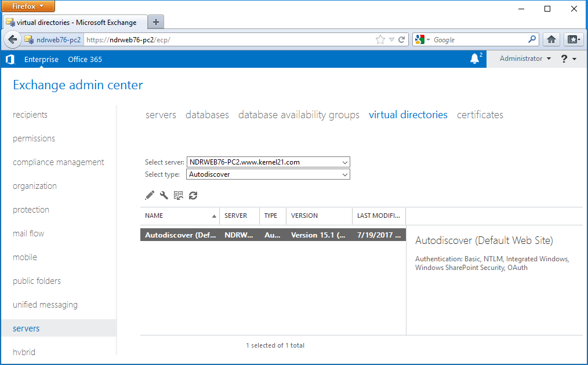Image resolution: width=588 pixels, height=365 pixels.
Task: Click the bookmark star in address bar
Action: pos(380,40)
